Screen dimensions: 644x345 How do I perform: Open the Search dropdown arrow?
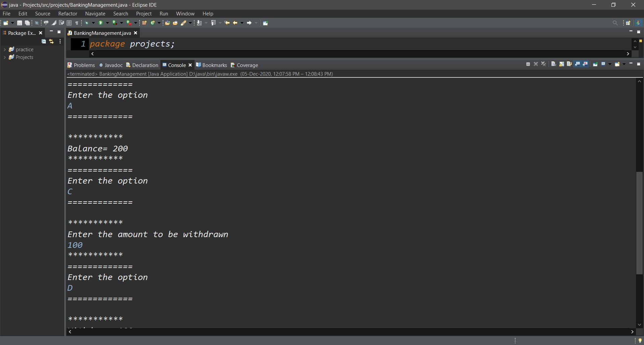coord(190,23)
